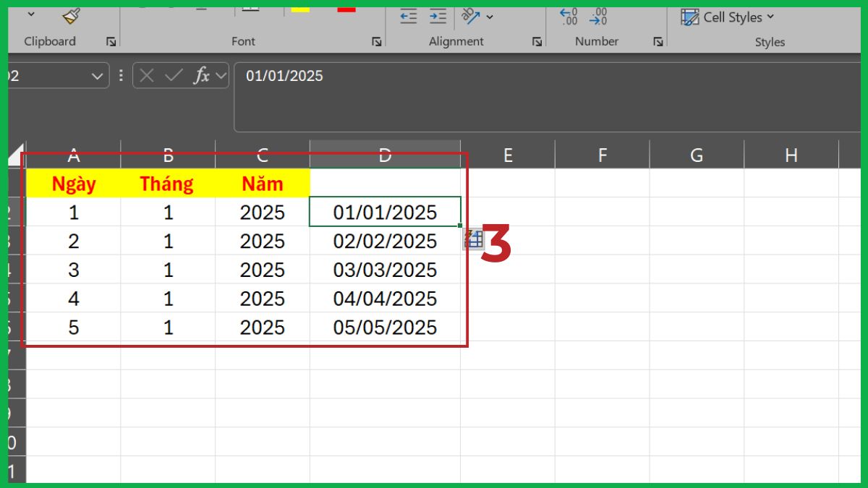Expand the Name Box dropdown arrow
The width and height of the screenshot is (868, 488).
tap(98, 76)
